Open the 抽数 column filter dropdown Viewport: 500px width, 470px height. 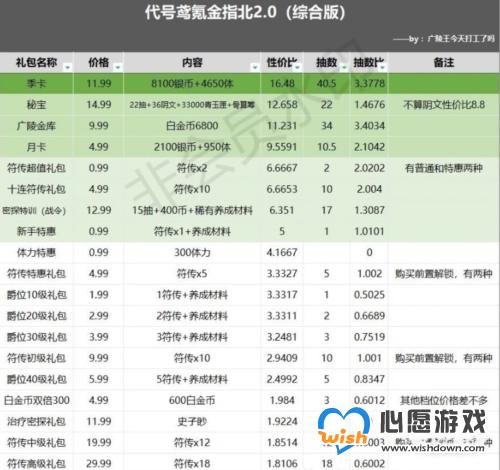coord(344,68)
